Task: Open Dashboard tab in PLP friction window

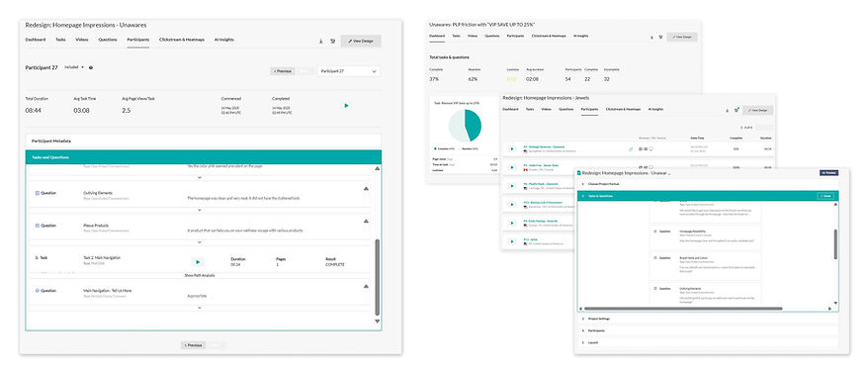Action: pos(436,36)
